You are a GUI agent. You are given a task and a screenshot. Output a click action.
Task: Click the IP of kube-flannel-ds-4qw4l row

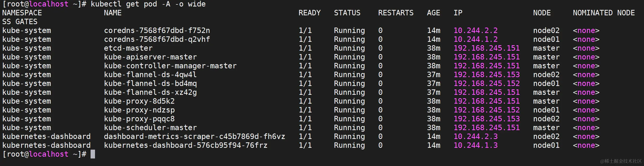tap(487, 75)
